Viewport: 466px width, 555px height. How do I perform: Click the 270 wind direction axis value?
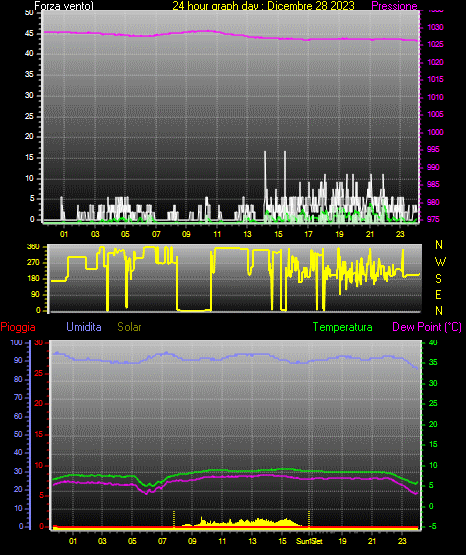pyautogui.click(x=33, y=263)
